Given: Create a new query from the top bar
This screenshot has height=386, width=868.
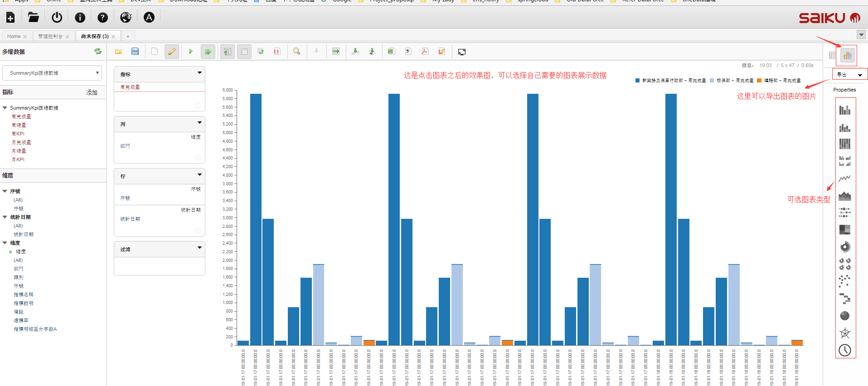Looking at the screenshot, I should pyautogui.click(x=10, y=18).
